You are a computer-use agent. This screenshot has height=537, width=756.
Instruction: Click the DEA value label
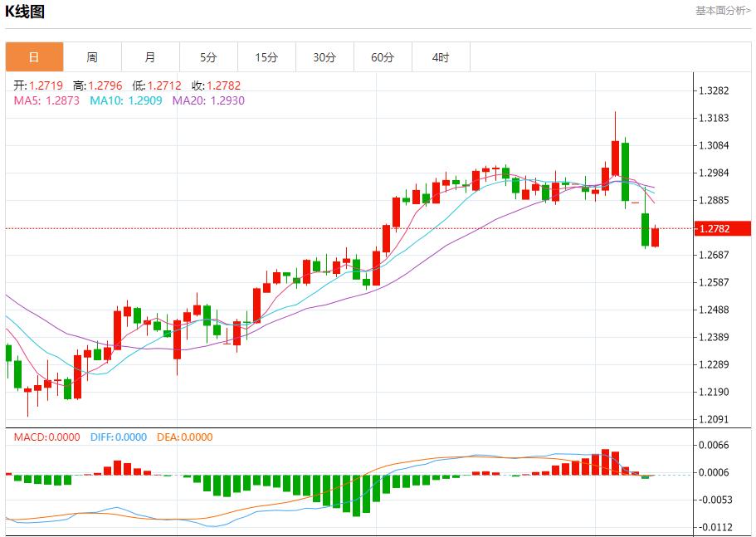183,437
